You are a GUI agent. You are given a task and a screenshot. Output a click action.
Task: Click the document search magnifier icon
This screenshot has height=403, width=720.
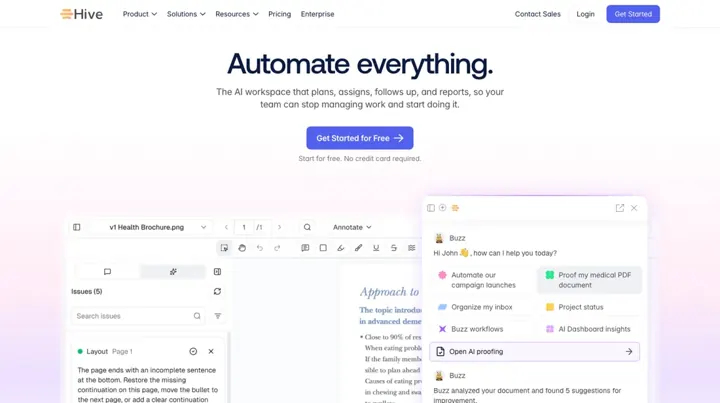(x=307, y=227)
